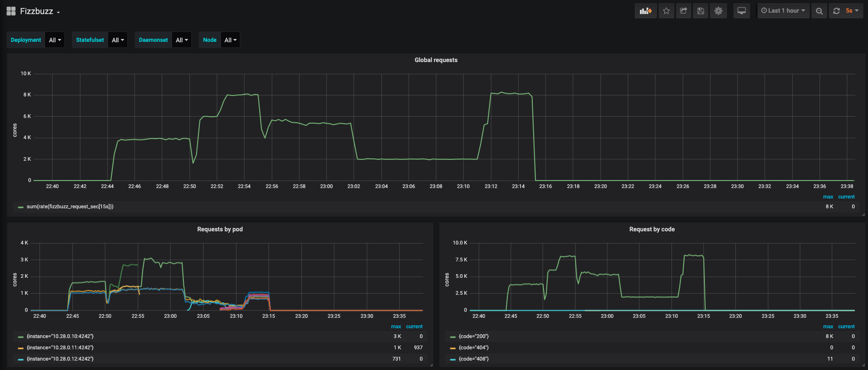Save the dashboard
Screen dimensions: 868x370
[x=701, y=11]
